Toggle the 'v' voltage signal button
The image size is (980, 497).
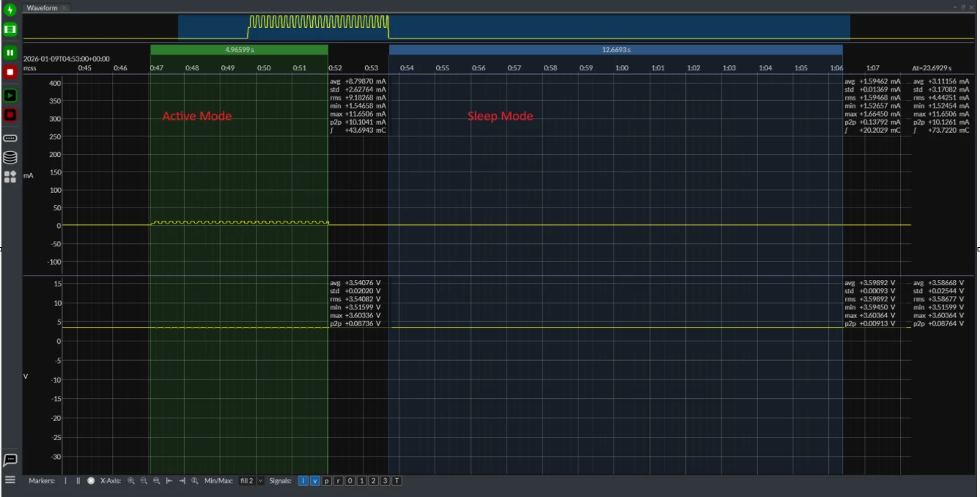[x=315, y=481]
